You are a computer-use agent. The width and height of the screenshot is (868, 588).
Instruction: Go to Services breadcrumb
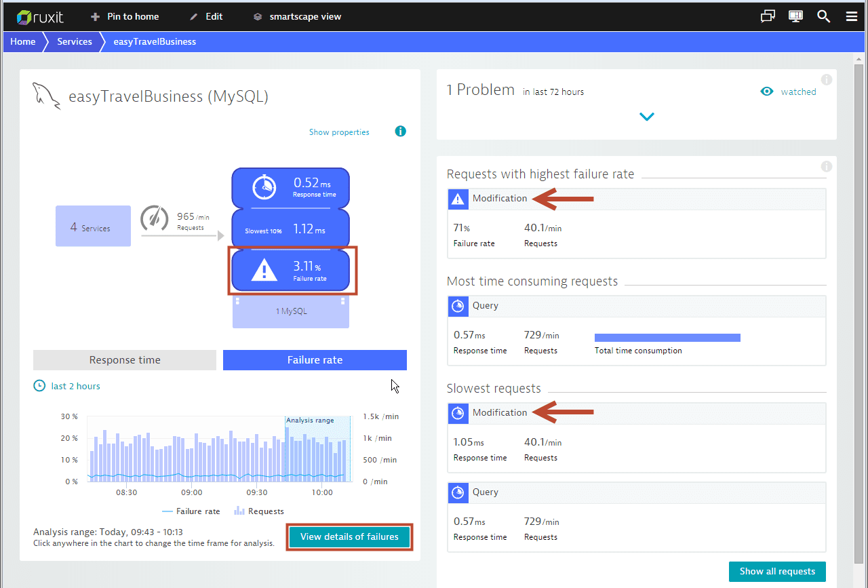coord(75,41)
